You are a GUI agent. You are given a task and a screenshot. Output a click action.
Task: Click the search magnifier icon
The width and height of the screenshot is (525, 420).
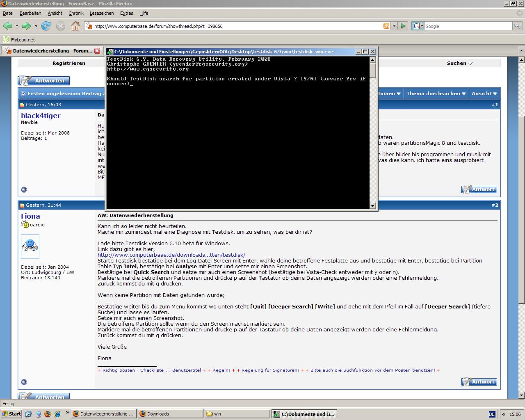click(x=518, y=26)
